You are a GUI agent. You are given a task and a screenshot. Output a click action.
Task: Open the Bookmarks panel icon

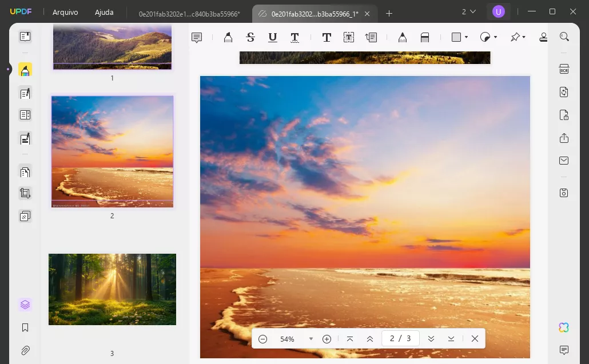pos(25,327)
